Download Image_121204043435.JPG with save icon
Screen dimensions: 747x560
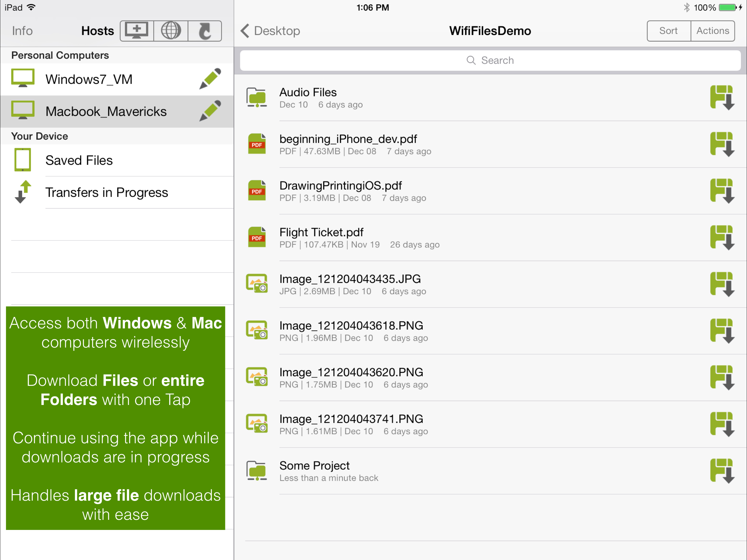coord(722,284)
